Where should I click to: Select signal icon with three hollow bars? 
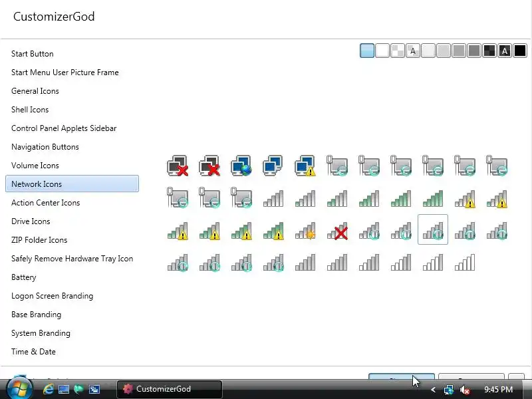click(401, 262)
